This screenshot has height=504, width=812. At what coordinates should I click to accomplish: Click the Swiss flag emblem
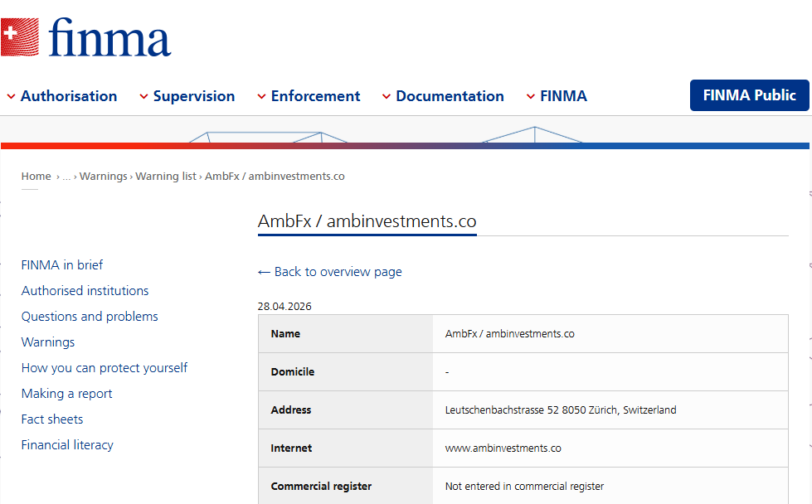click(20, 37)
